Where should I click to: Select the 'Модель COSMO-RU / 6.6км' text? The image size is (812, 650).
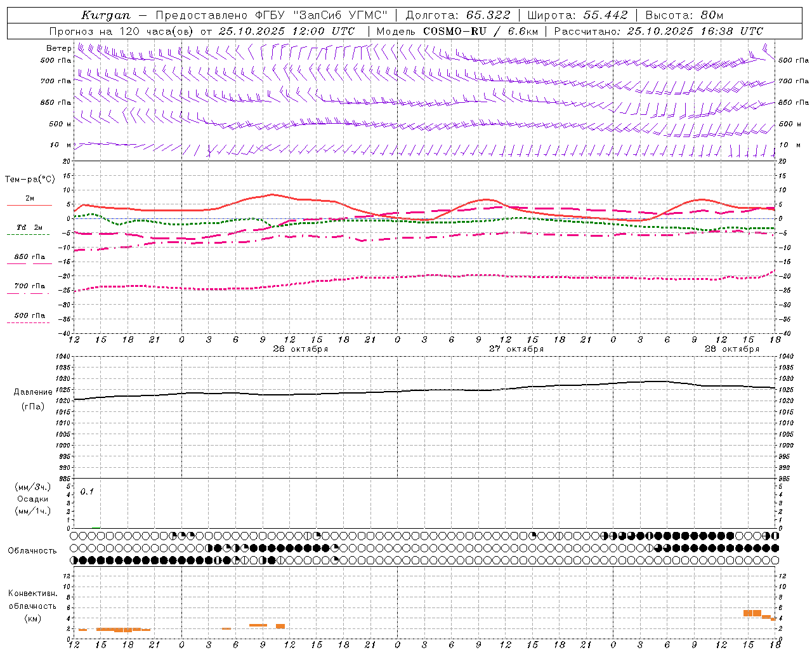(x=457, y=31)
